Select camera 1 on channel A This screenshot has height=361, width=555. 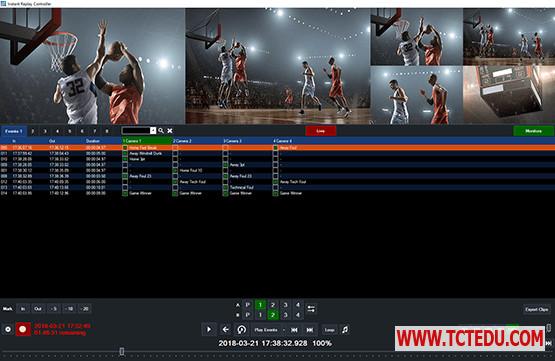tap(261, 305)
